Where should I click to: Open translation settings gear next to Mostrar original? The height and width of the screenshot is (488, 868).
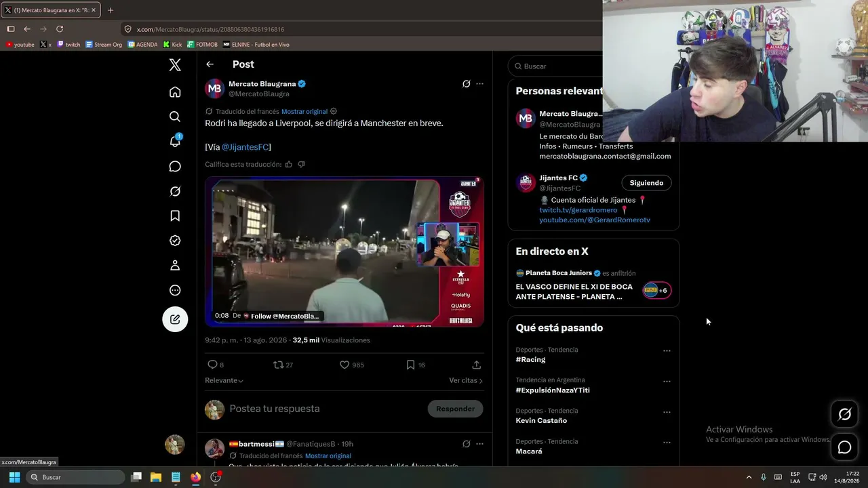click(334, 111)
